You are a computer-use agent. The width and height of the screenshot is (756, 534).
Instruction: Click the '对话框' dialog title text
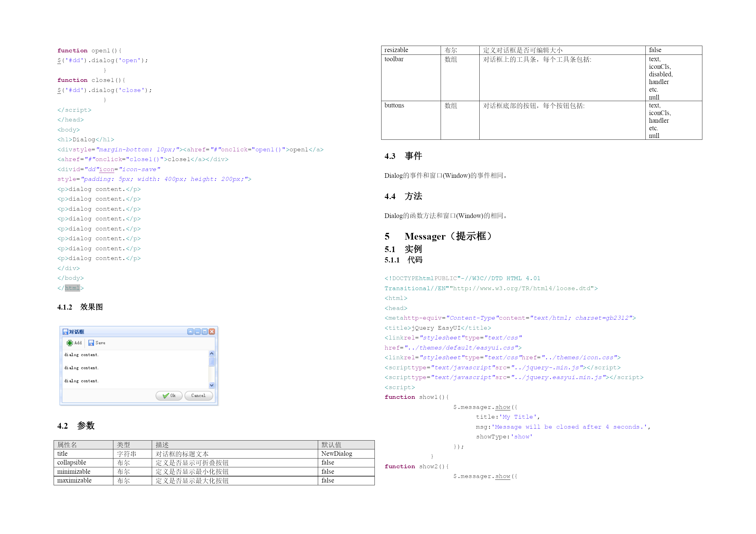(x=76, y=332)
